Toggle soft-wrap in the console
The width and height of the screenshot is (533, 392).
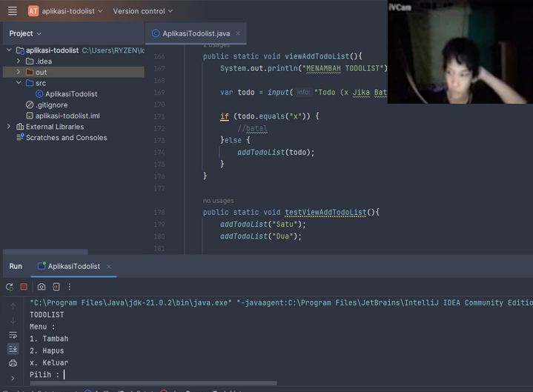(x=13, y=335)
